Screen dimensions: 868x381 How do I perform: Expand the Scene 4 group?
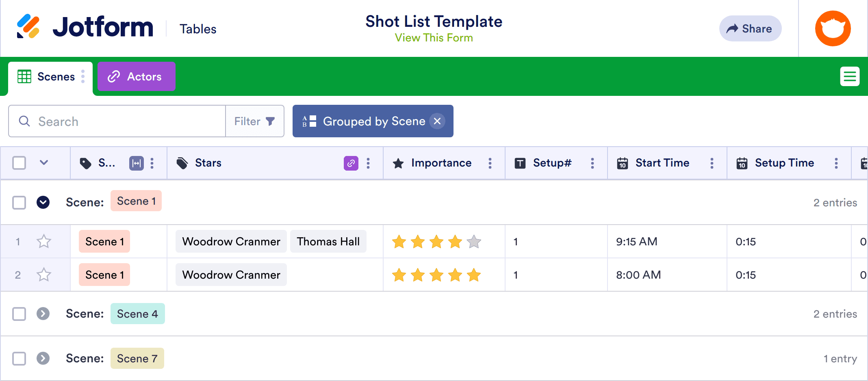pyautogui.click(x=43, y=314)
